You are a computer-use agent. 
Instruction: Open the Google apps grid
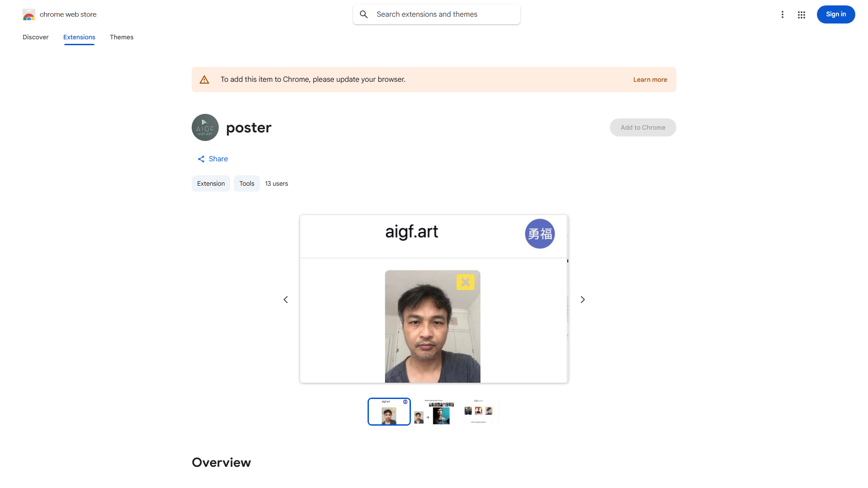click(x=802, y=14)
